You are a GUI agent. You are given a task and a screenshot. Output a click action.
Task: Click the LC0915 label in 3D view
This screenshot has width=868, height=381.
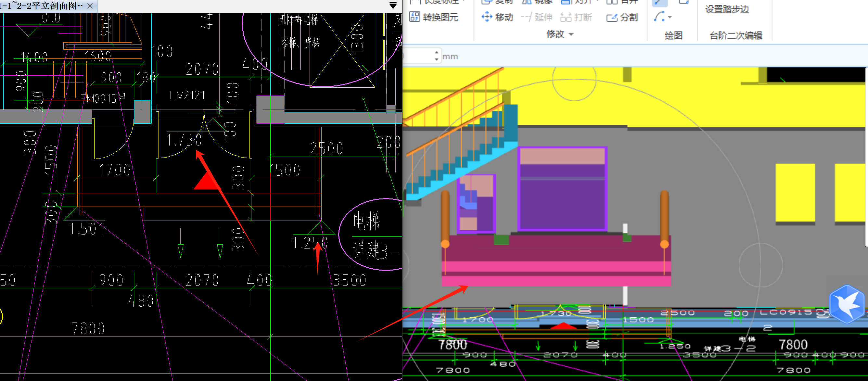(786, 312)
